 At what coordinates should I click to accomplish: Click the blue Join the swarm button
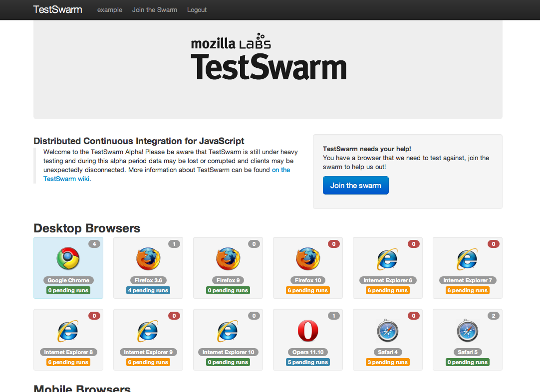click(x=356, y=186)
